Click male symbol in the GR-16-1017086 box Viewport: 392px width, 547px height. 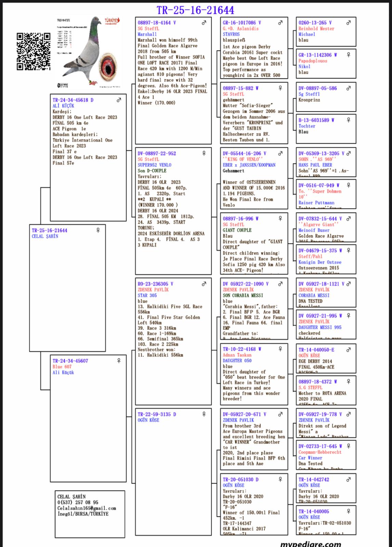pos(280,23)
